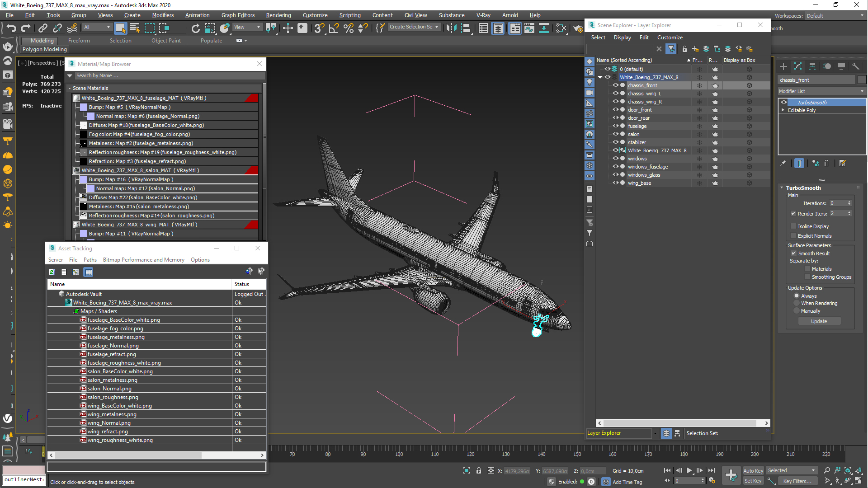Screen dimensions: 868x488
Task: Enable Separate by Smoothing Groups
Action: click(x=807, y=277)
